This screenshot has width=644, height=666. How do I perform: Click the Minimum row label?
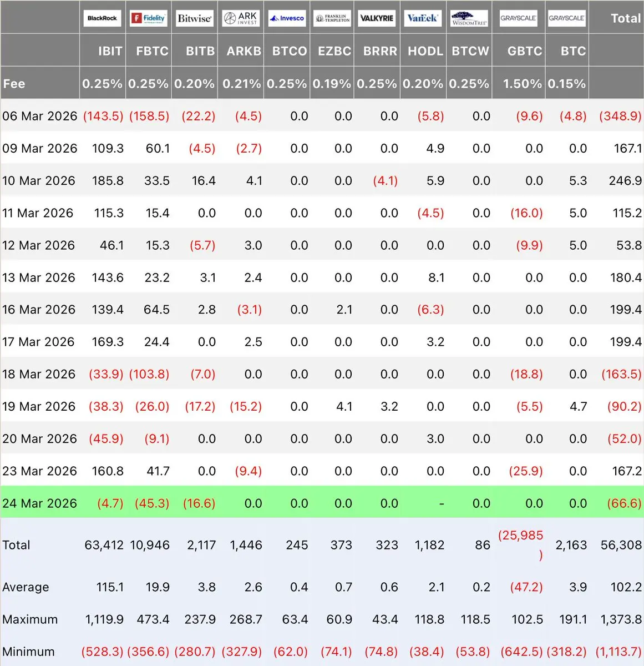[x=28, y=652]
